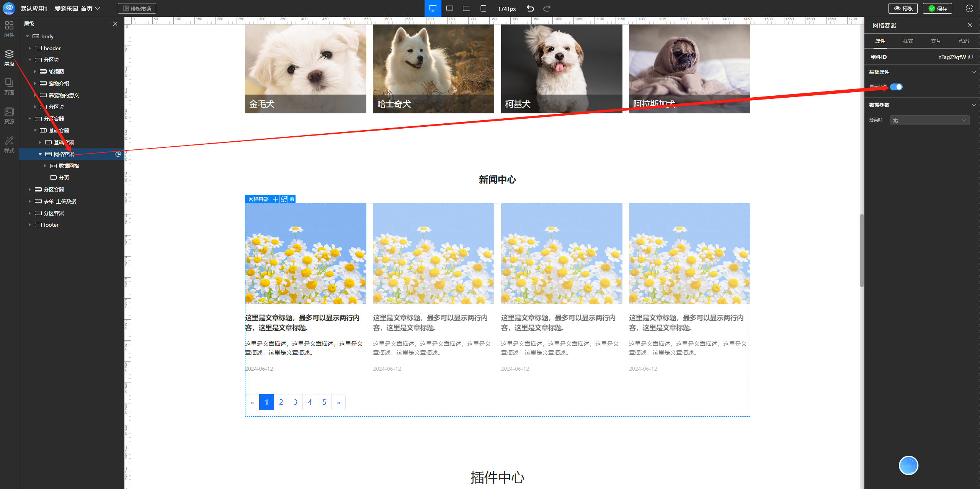Go to pagination page 4

(x=310, y=402)
